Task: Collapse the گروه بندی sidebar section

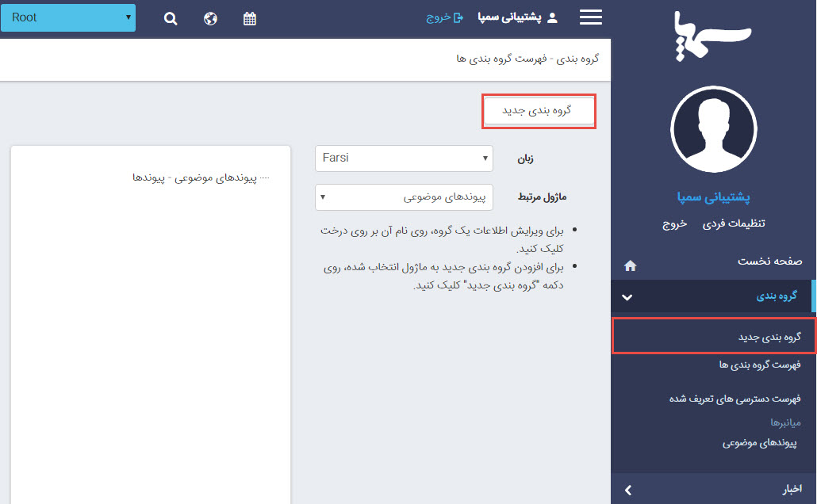Action: point(627,297)
